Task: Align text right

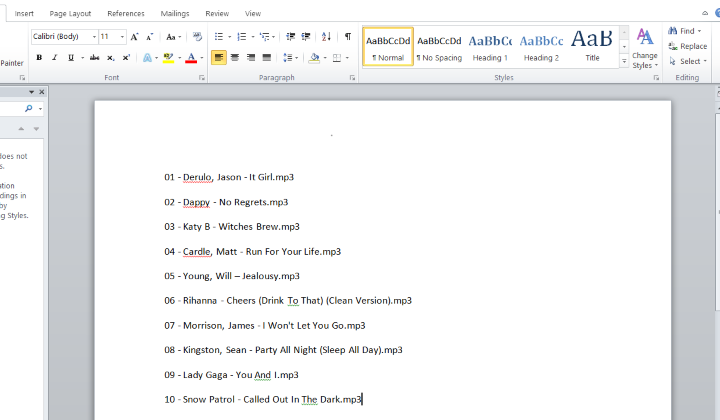Action: click(251, 58)
